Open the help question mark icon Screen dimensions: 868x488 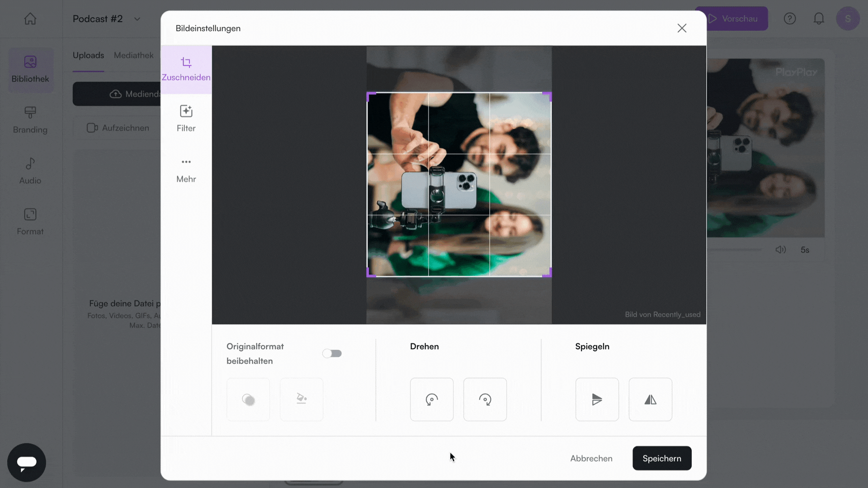790,19
